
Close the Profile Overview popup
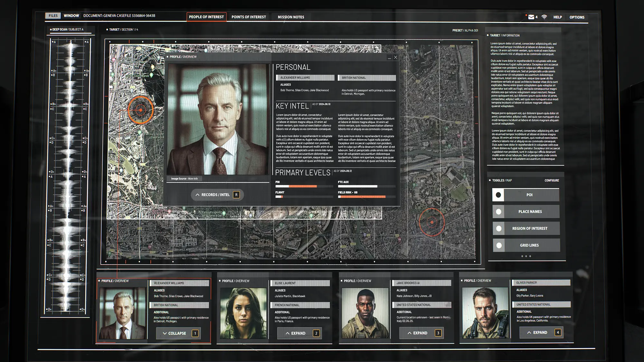(395, 57)
